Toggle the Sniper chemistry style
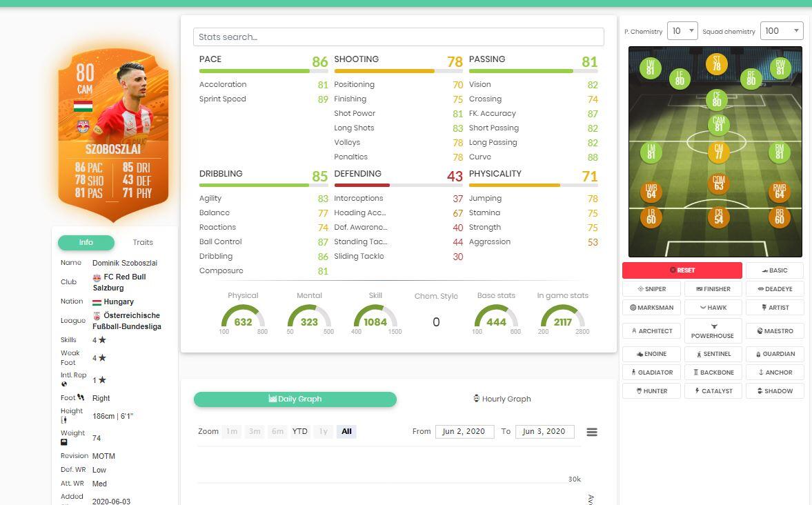 651,289
